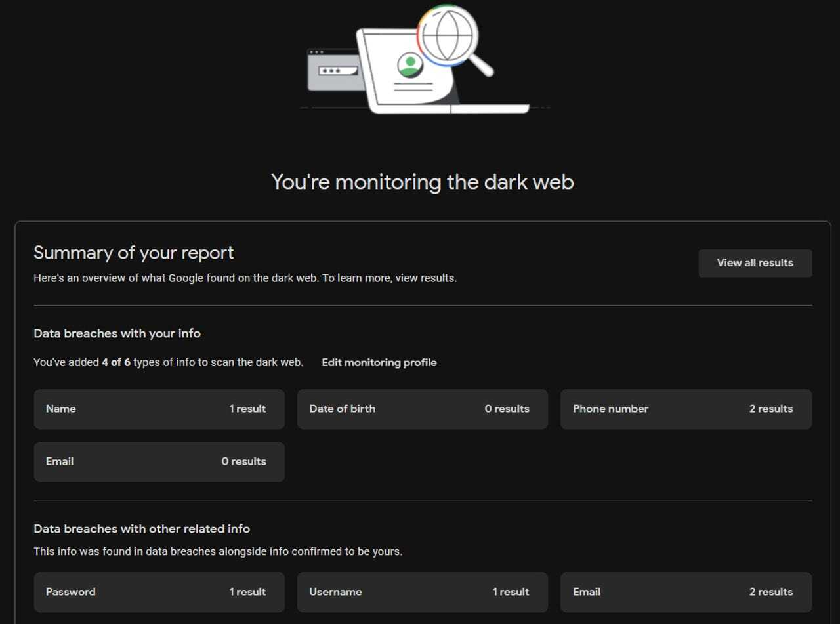Click the Summary of your report heading
This screenshot has width=840, height=624.
pyautogui.click(x=133, y=253)
